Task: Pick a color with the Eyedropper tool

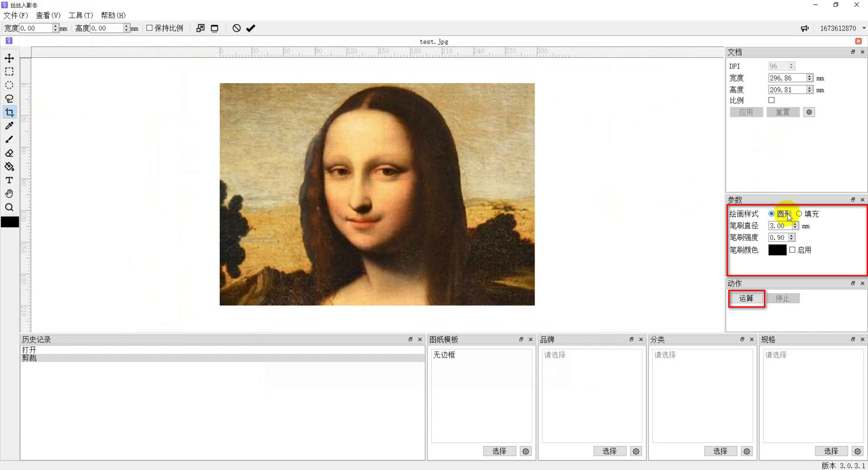Action: coord(9,126)
